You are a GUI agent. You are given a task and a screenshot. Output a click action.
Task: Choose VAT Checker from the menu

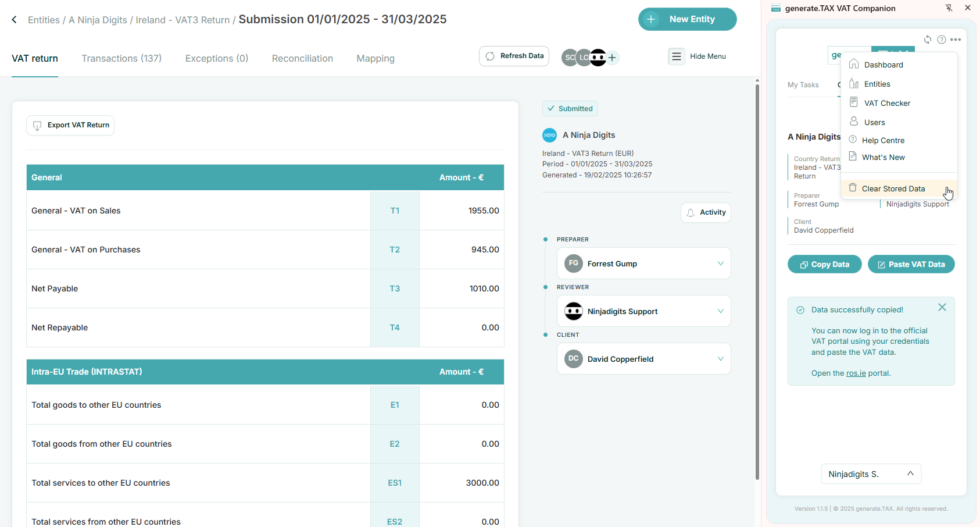pyautogui.click(x=887, y=103)
